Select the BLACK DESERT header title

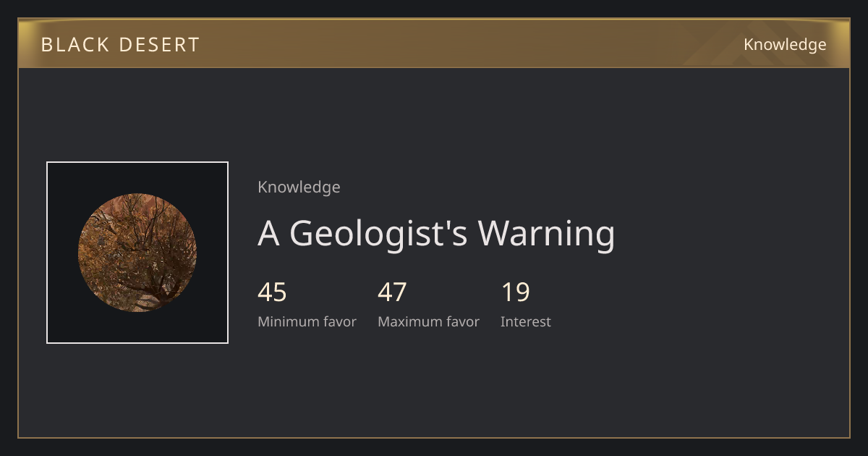click(x=120, y=45)
